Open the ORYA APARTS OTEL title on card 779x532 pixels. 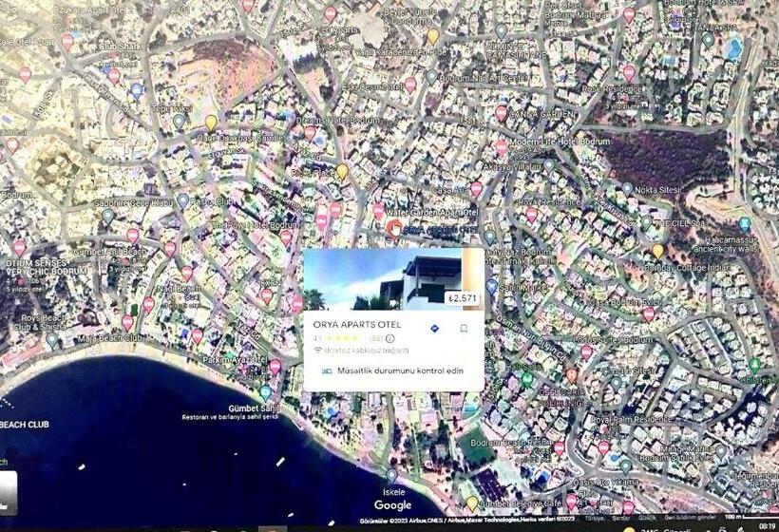[x=357, y=325]
